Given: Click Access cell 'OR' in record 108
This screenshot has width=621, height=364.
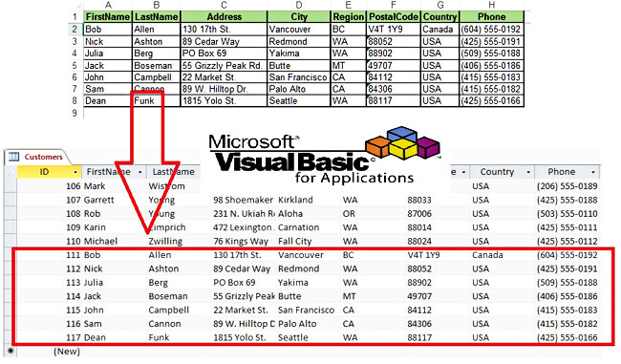Looking at the screenshot, I should tap(349, 214).
